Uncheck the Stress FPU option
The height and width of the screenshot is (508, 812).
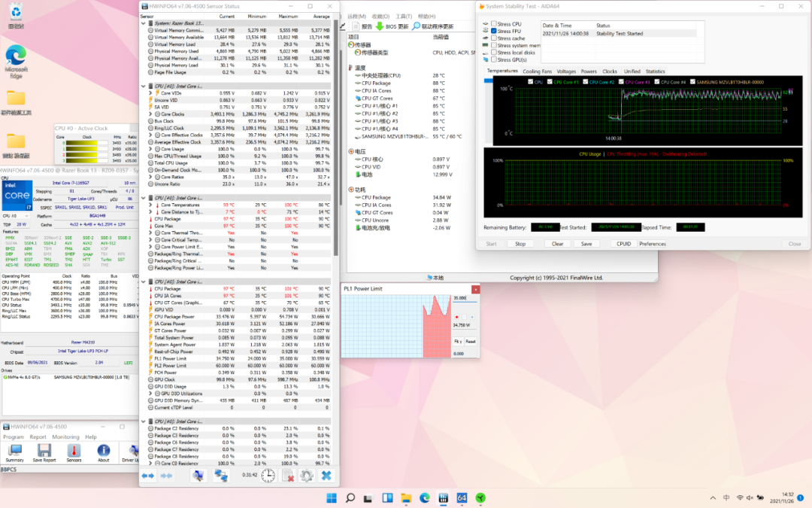[494, 32]
